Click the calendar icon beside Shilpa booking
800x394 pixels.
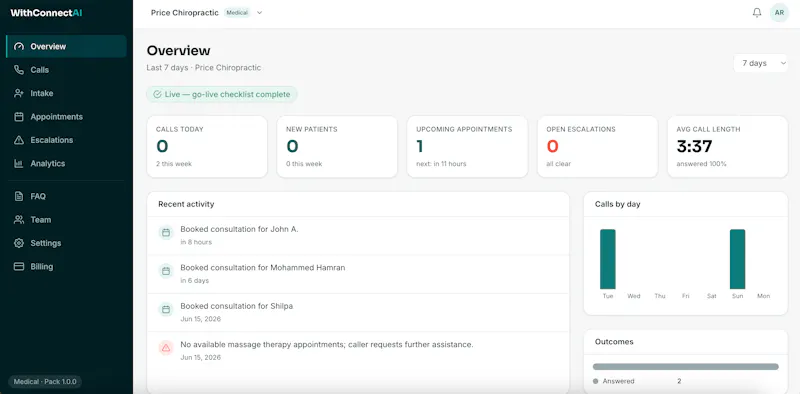click(166, 309)
